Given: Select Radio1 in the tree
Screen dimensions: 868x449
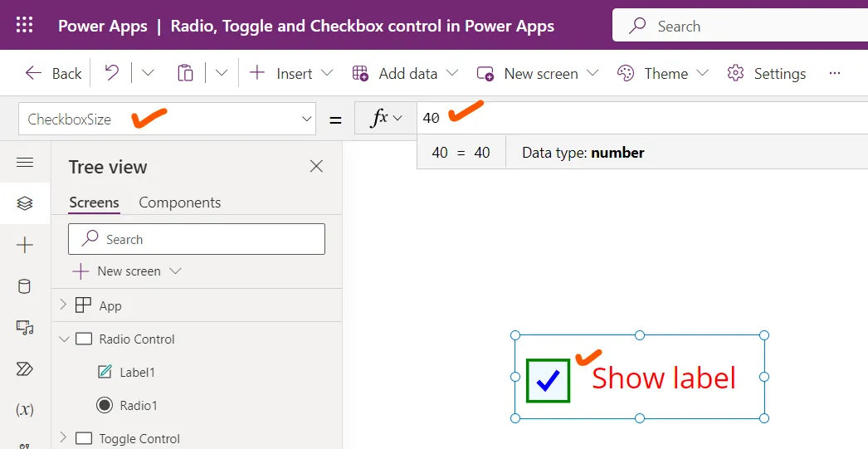Looking at the screenshot, I should 139,405.
